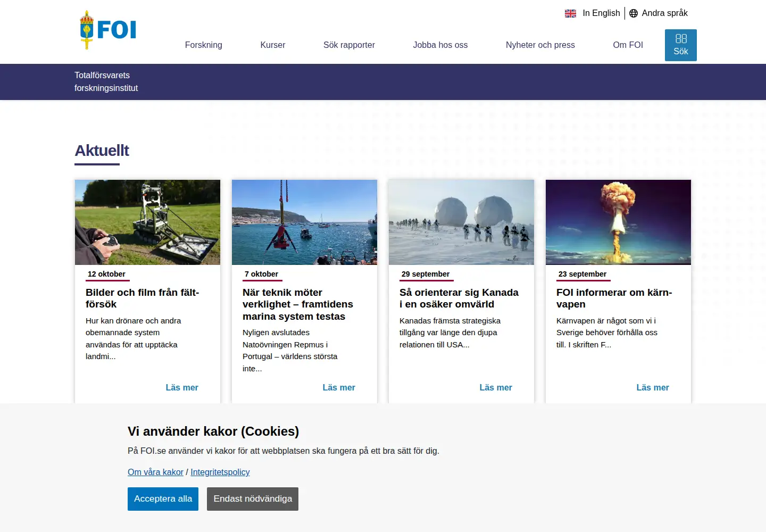Screen dimensions: 766x532
Task: Open the marine harbor photo thumbnail
Action: pos(304,222)
